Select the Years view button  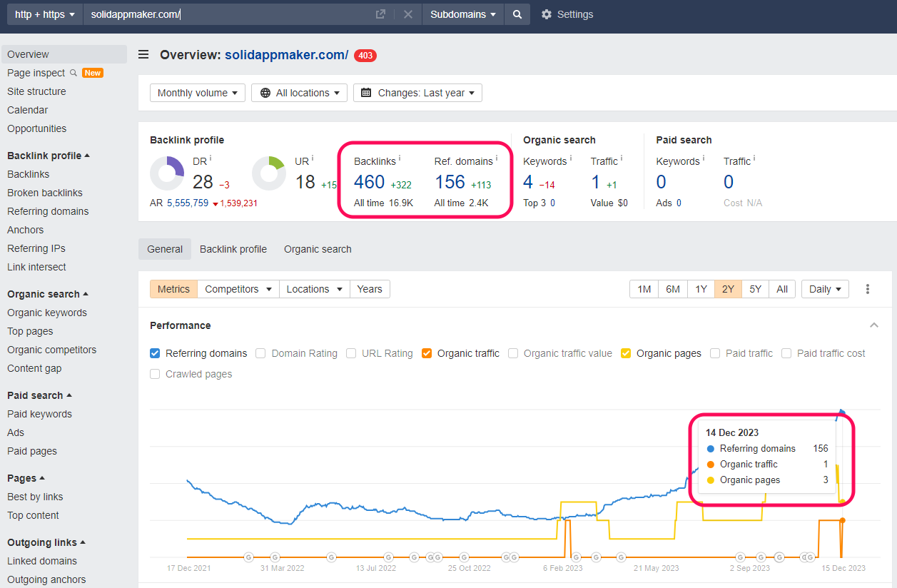[x=370, y=289]
